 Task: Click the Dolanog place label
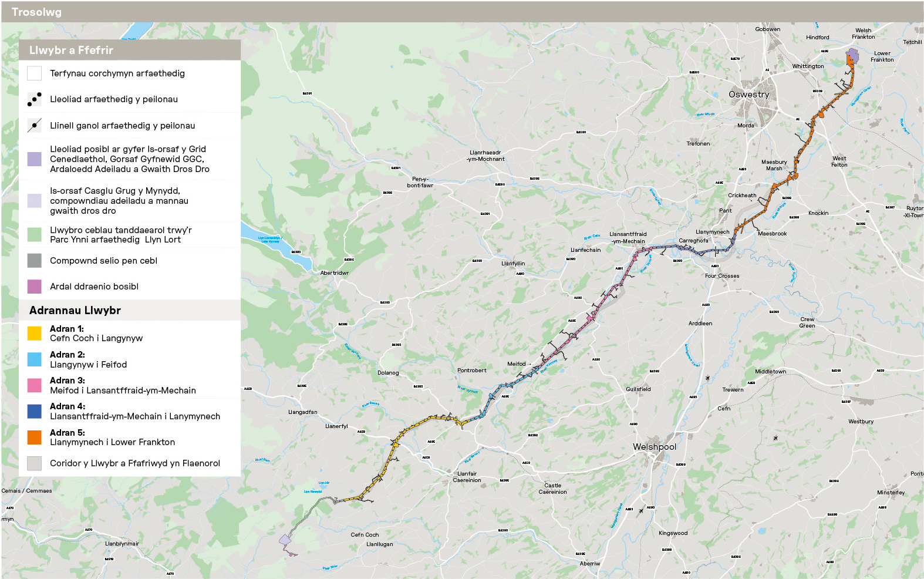pos(388,373)
